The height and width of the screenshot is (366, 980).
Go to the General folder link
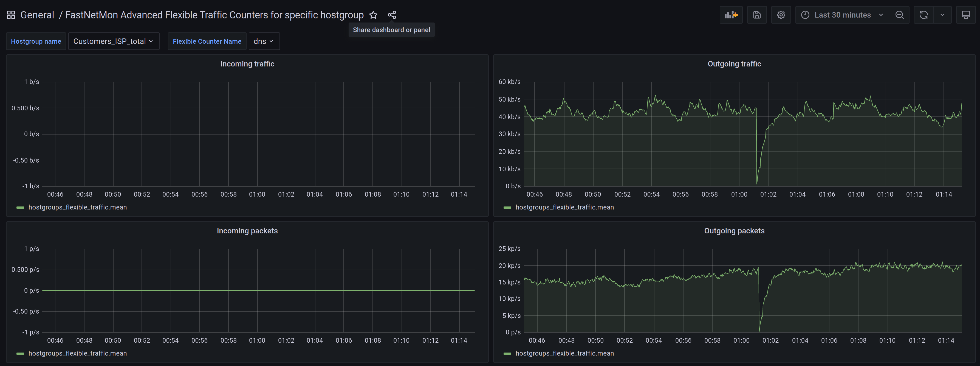pos(37,15)
